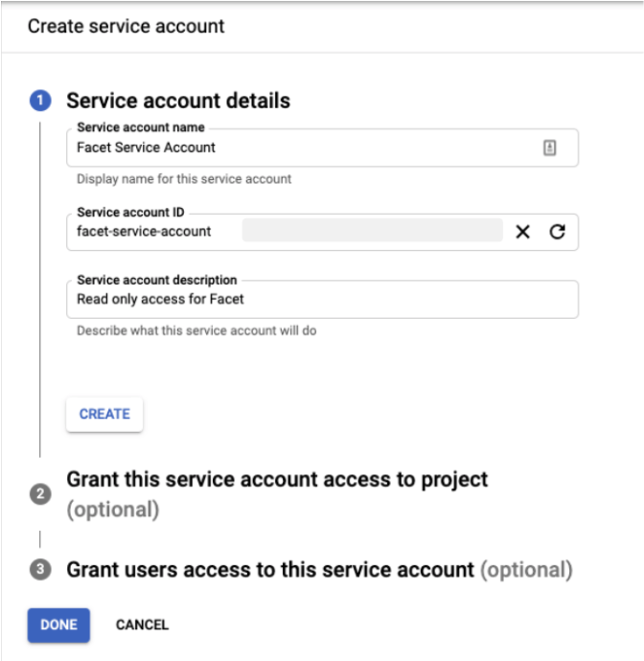
Task: Expand Grant this service account access to project
Action: coord(277,493)
